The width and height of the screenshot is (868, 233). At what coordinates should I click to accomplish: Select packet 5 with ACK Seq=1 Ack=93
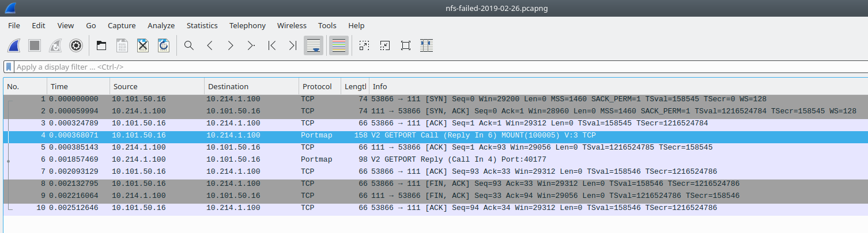pyautogui.click(x=436, y=147)
